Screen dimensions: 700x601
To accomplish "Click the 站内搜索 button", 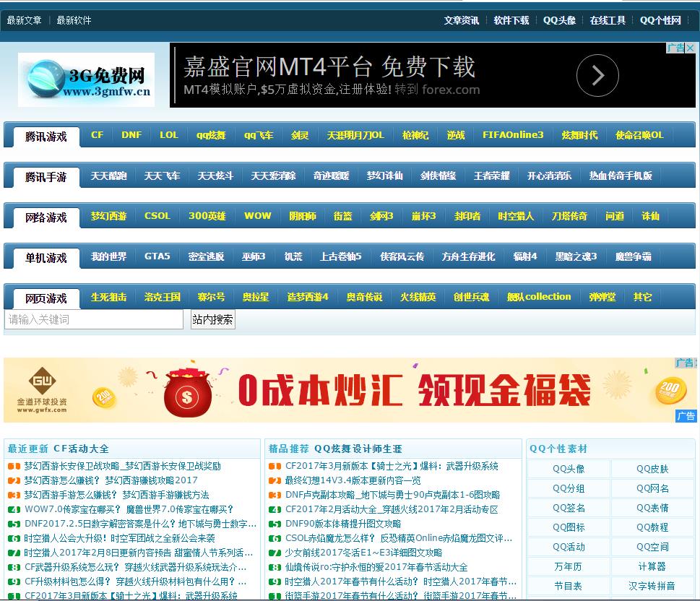I will point(212,320).
